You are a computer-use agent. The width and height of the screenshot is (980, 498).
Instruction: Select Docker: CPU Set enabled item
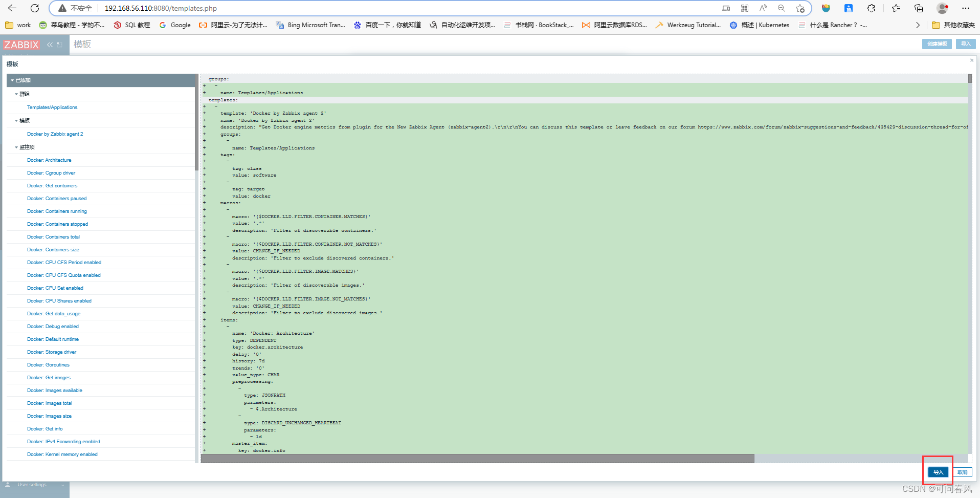55,288
